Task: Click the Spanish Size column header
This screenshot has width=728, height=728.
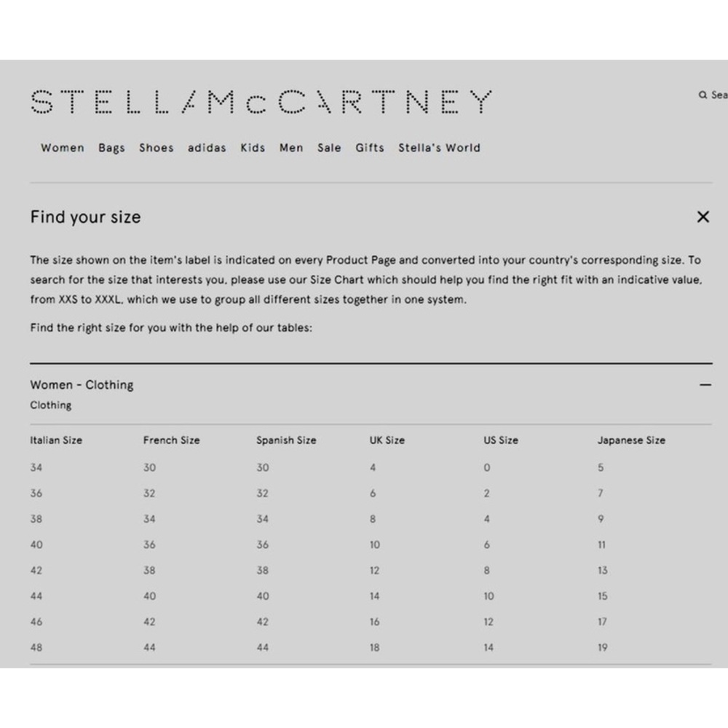Action: pos(286,440)
